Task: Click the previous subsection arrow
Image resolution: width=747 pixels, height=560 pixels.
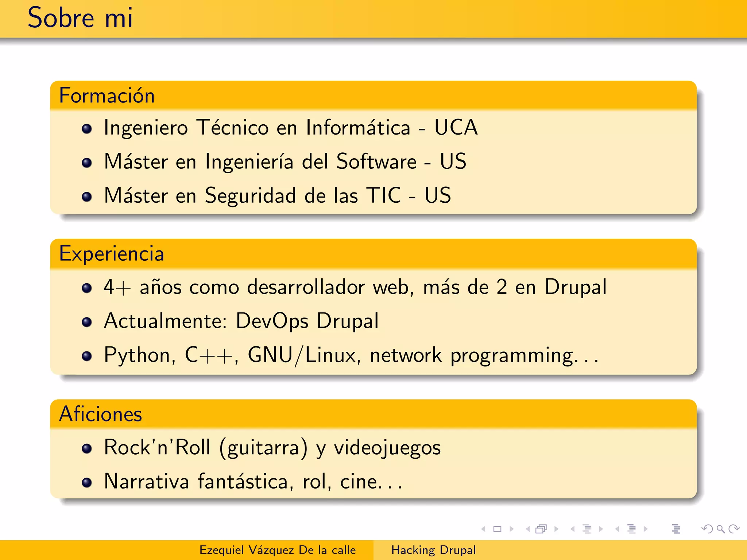Action: [573, 529]
